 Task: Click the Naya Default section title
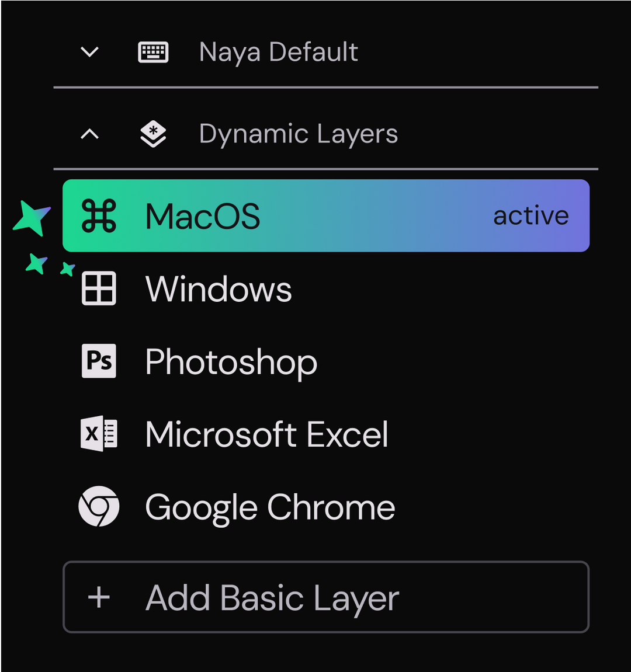click(278, 52)
